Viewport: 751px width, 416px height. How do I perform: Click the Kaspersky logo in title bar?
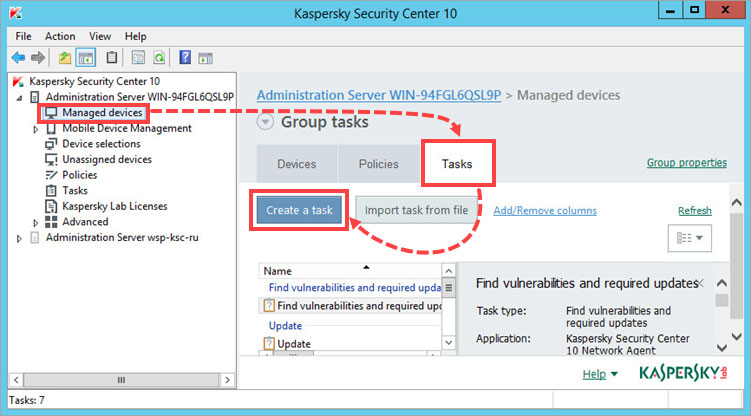[15, 13]
